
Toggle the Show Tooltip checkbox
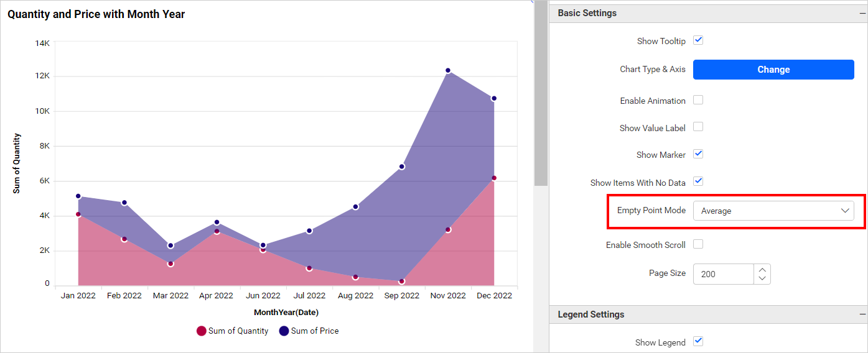click(698, 40)
